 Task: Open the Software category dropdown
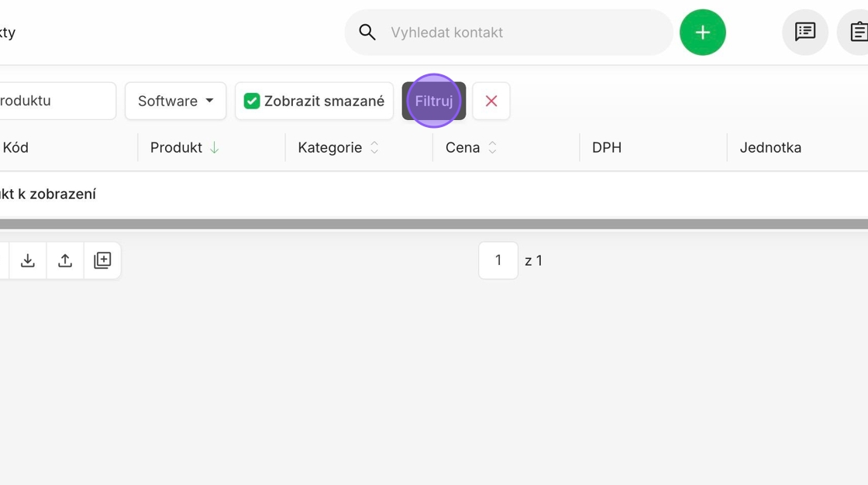[x=175, y=101]
